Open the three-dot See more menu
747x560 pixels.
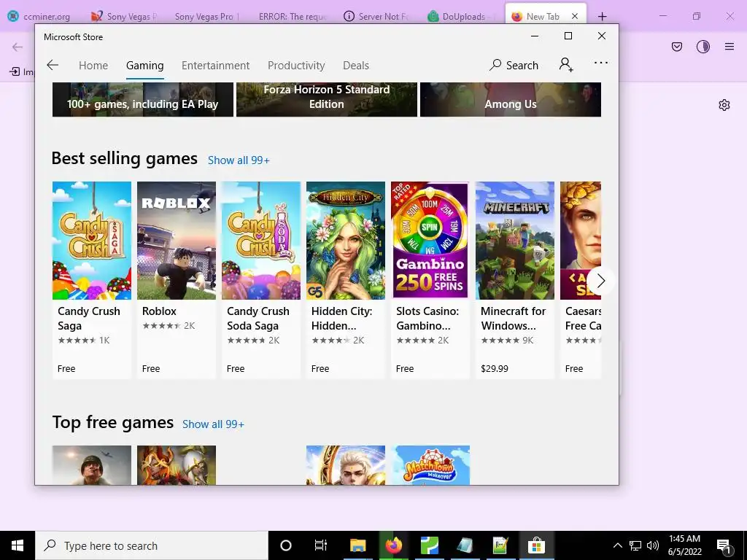[601, 63]
